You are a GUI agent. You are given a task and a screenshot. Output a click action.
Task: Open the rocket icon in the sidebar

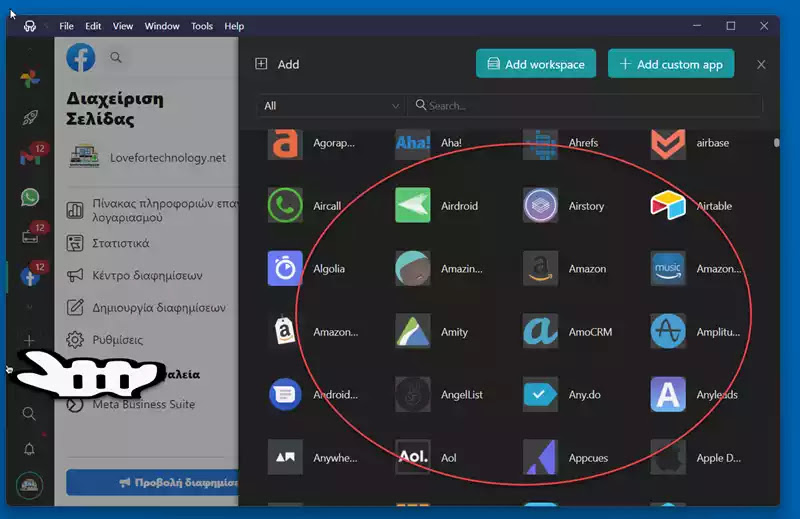[x=30, y=117]
